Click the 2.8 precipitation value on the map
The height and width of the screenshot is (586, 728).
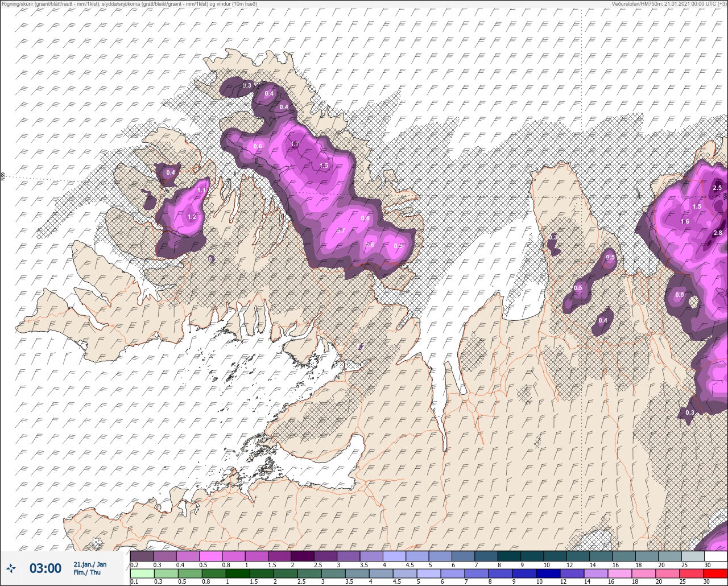click(718, 233)
